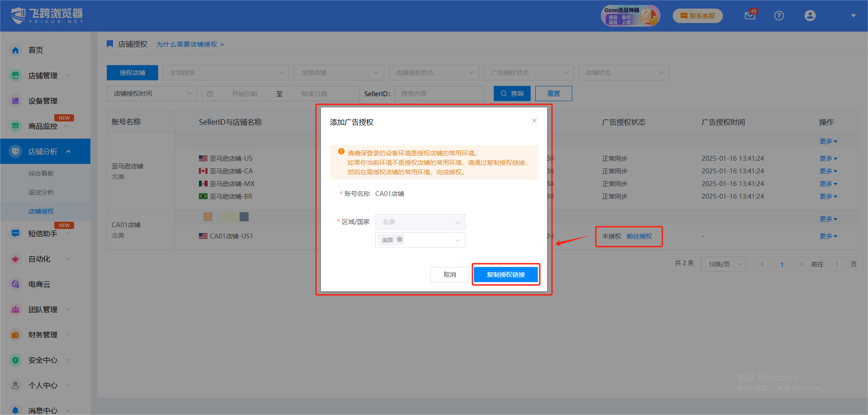
Task: Select 综合看板 in the sidebar submenu
Action: point(41,173)
